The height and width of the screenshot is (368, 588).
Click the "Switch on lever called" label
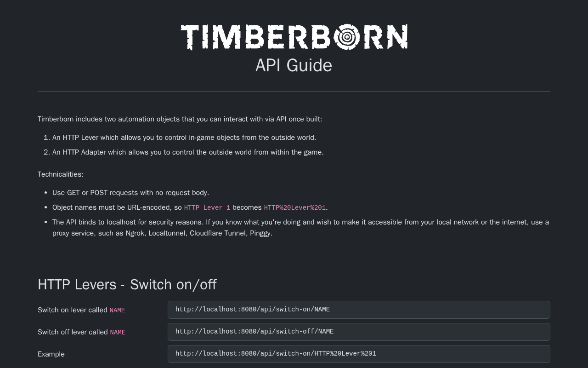point(73,310)
